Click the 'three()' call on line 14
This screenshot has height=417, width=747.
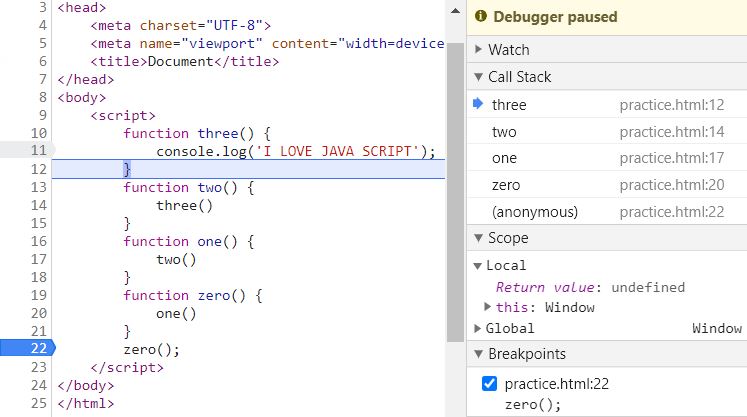pos(184,205)
